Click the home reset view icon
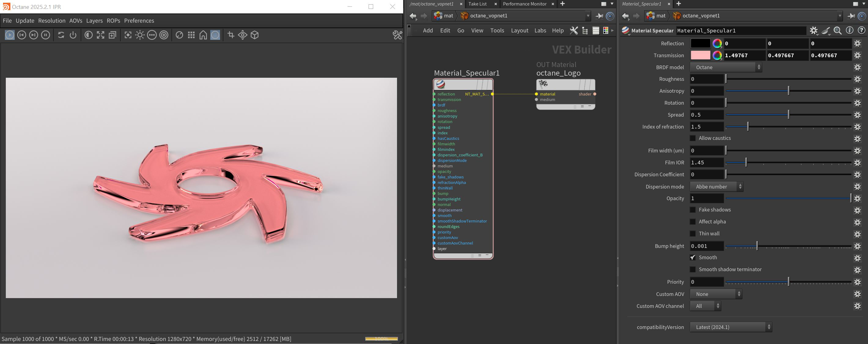 click(x=203, y=35)
